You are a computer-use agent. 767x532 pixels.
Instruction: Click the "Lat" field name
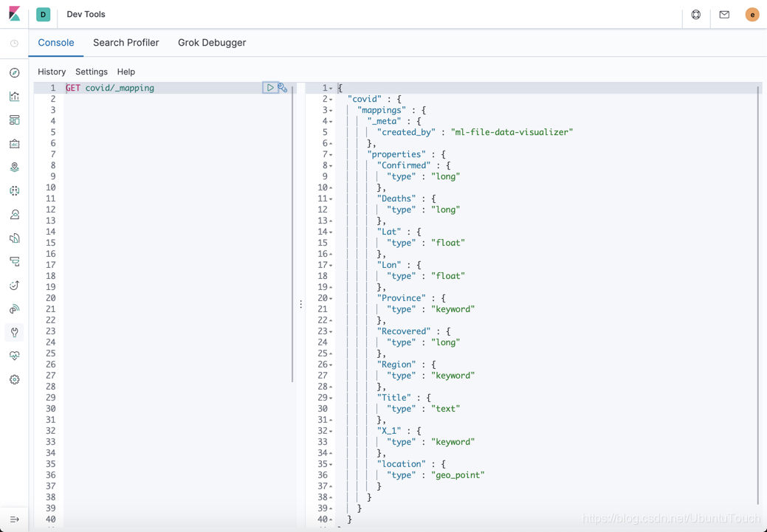(389, 232)
